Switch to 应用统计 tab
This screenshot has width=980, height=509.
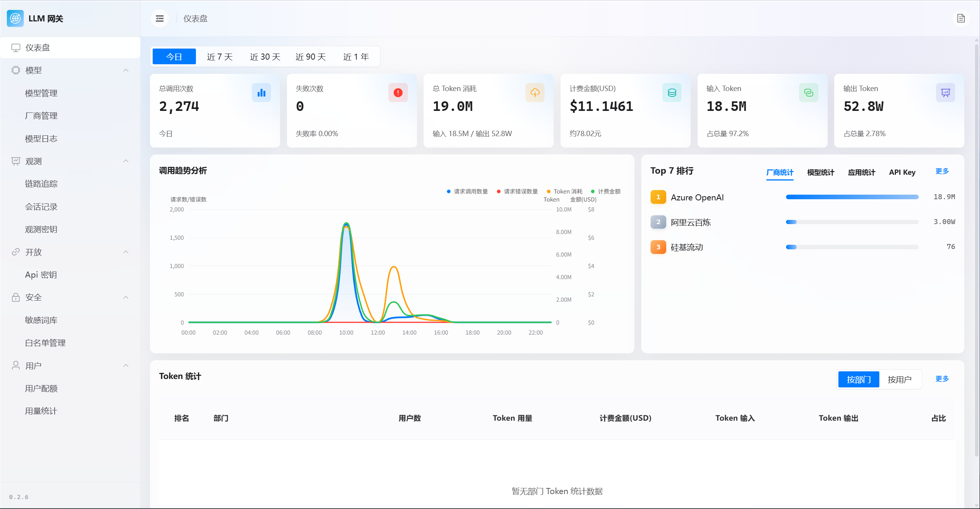(861, 172)
